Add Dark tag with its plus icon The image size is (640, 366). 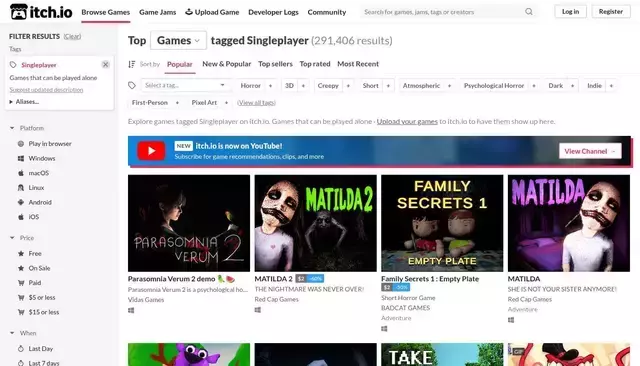tap(572, 86)
